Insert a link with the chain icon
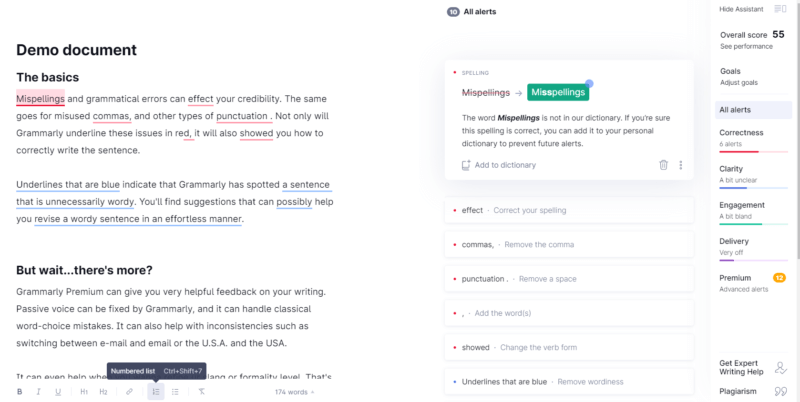The image size is (800, 402). tap(129, 392)
